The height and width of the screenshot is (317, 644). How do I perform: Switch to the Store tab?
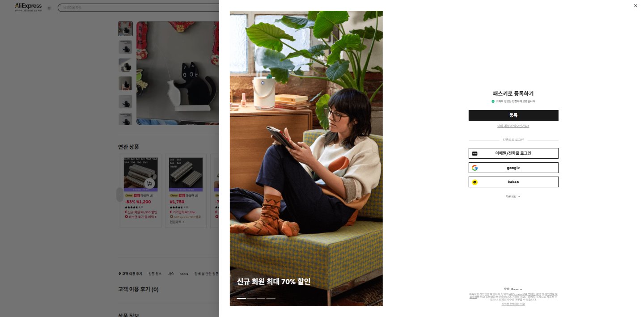tap(184, 274)
